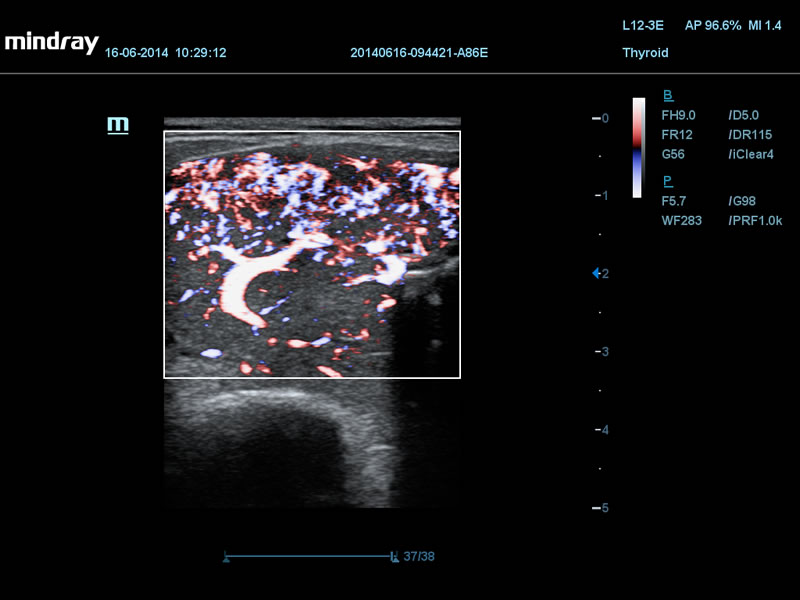Click the 5 cm depth scale marker
The width and height of the screenshot is (800, 600).
click(x=603, y=508)
